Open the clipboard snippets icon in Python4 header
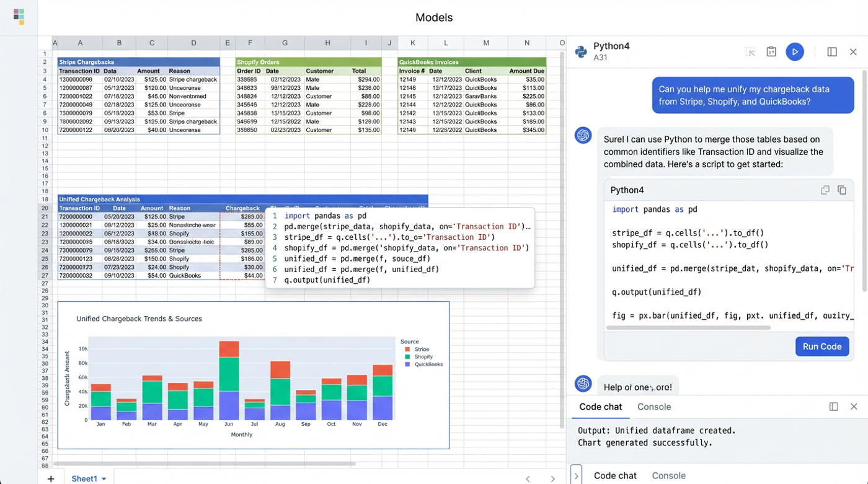 click(771, 52)
